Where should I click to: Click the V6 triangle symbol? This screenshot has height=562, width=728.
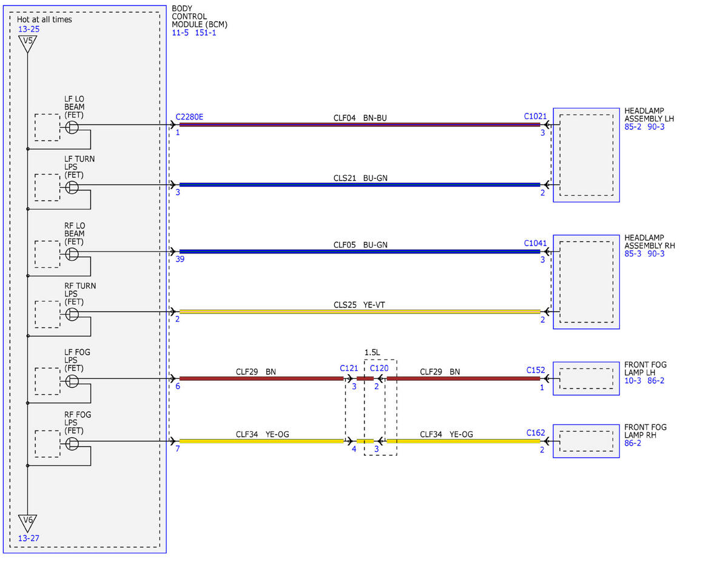(x=27, y=522)
